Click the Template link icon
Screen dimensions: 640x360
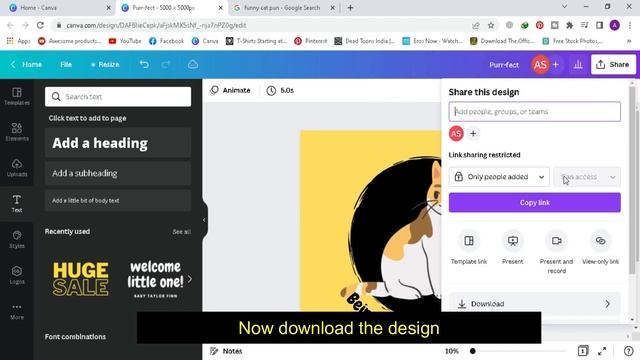[469, 241]
